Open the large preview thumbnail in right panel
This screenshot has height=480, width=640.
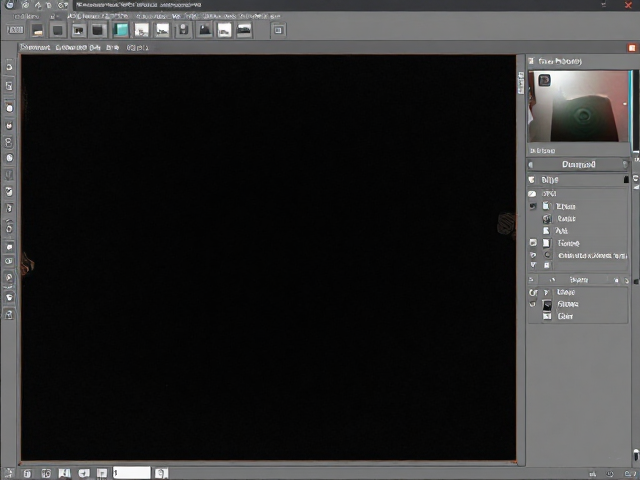[x=578, y=106]
